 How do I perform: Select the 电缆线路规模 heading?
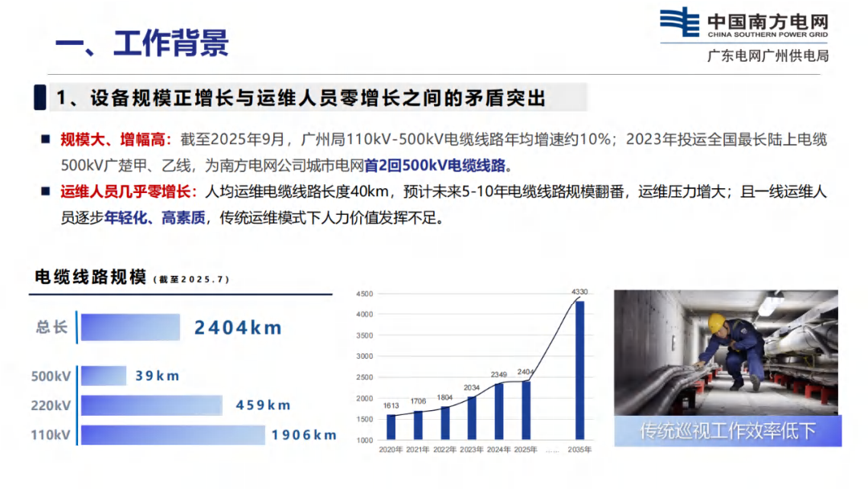click(90, 277)
